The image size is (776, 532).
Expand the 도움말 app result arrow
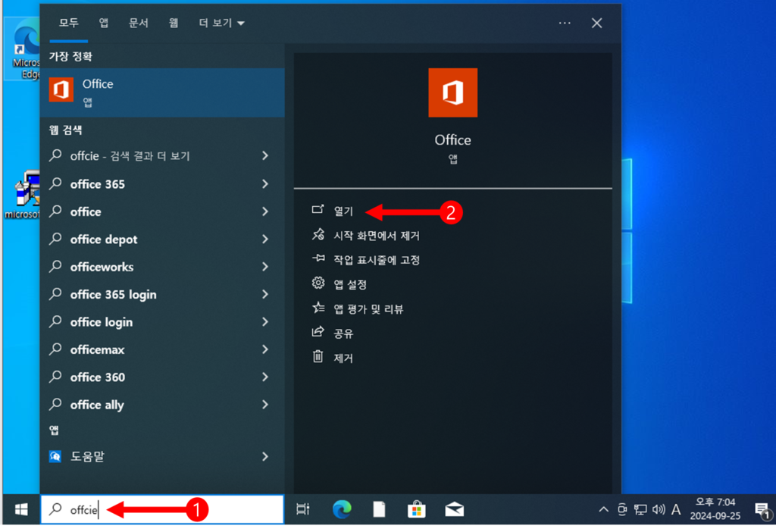coord(265,456)
